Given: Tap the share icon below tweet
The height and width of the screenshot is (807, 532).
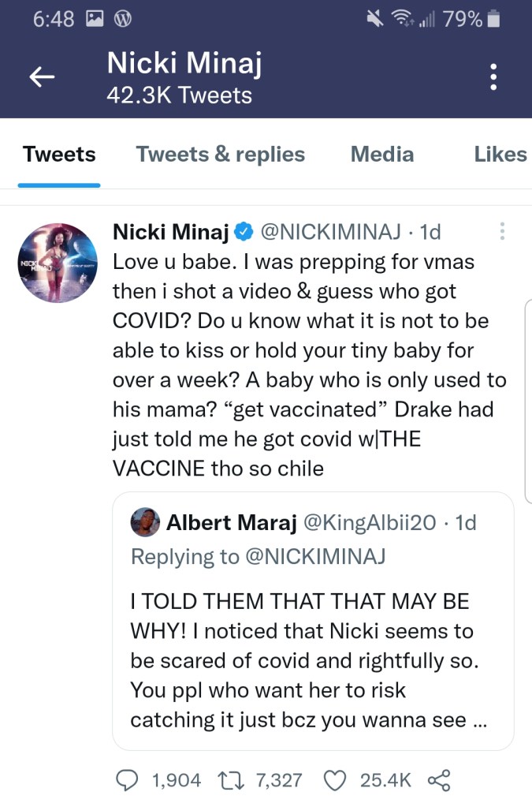Looking at the screenshot, I should click(438, 780).
